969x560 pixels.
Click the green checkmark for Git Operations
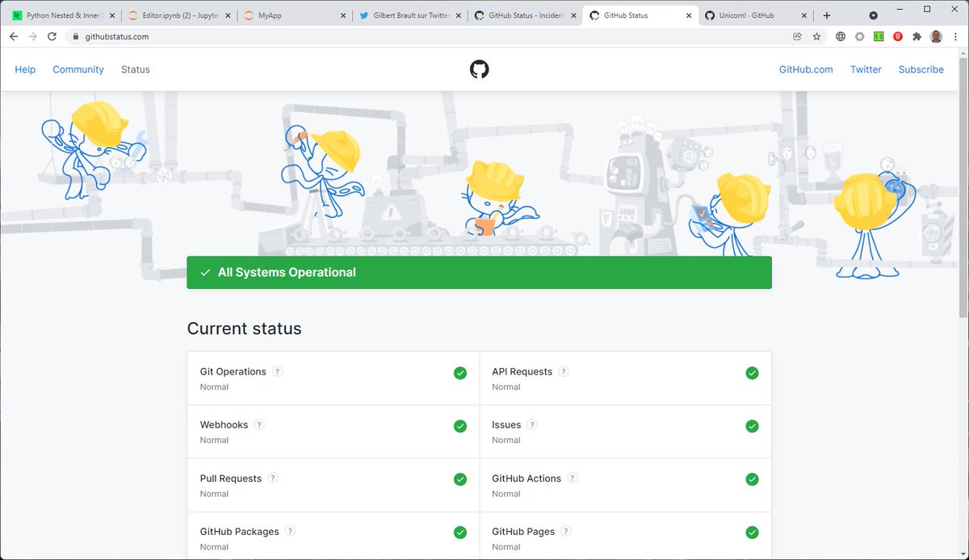pos(460,373)
